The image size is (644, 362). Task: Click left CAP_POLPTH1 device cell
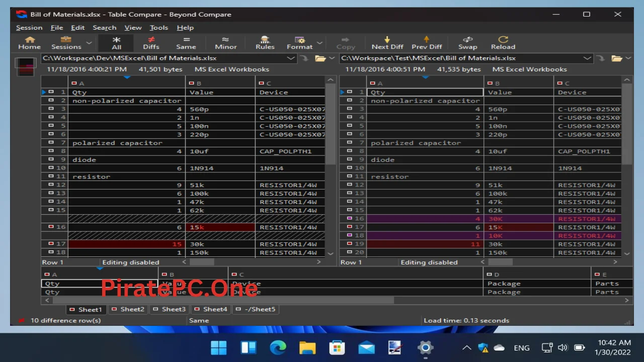pyautogui.click(x=290, y=151)
